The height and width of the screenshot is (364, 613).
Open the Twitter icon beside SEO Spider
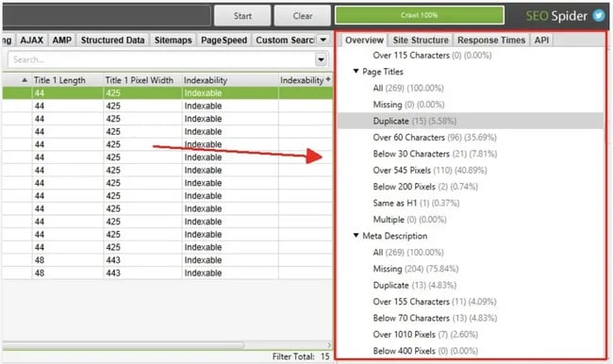tap(599, 16)
